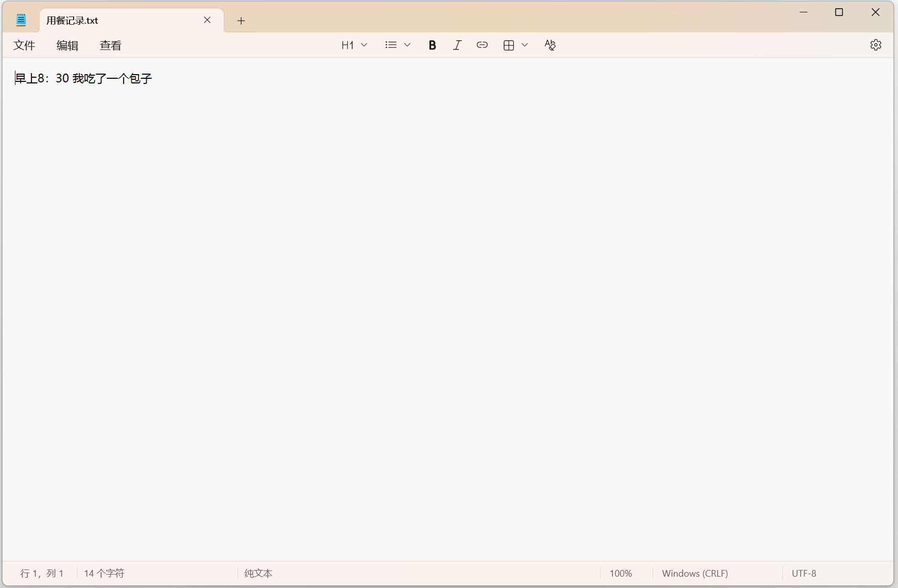Apply H1 heading format
The image size is (898, 588).
(x=348, y=45)
